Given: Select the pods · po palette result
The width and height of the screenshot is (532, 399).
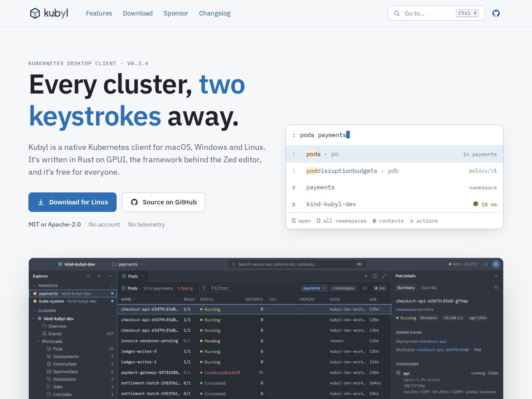Looking at the screenshot, I should [395, 154].
